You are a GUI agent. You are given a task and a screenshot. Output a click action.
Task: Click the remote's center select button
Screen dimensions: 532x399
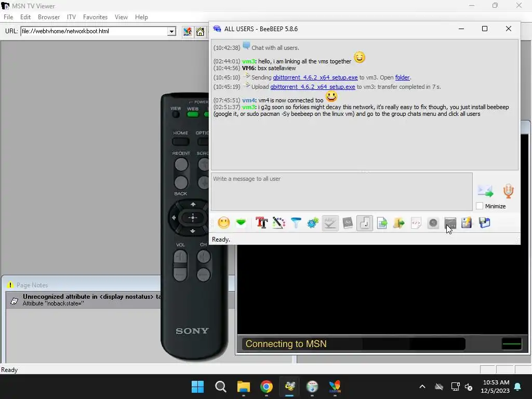(x=193, y=218)
